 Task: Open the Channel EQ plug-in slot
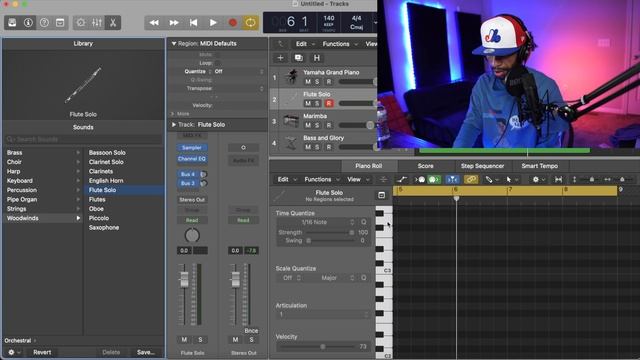point(192,158)
